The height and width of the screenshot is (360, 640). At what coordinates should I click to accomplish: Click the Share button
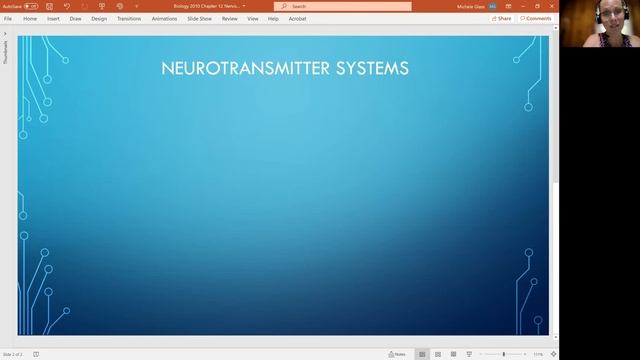click(x=501, y=18)
